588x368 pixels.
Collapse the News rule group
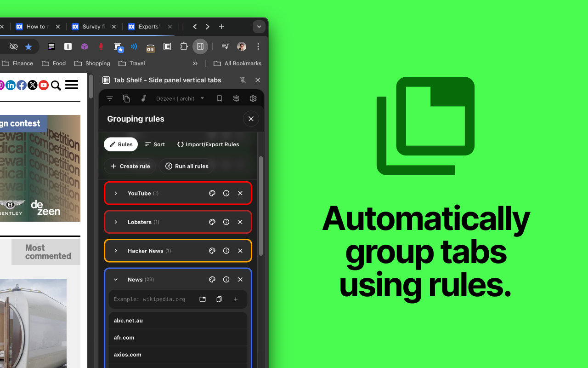pos(116,280)
